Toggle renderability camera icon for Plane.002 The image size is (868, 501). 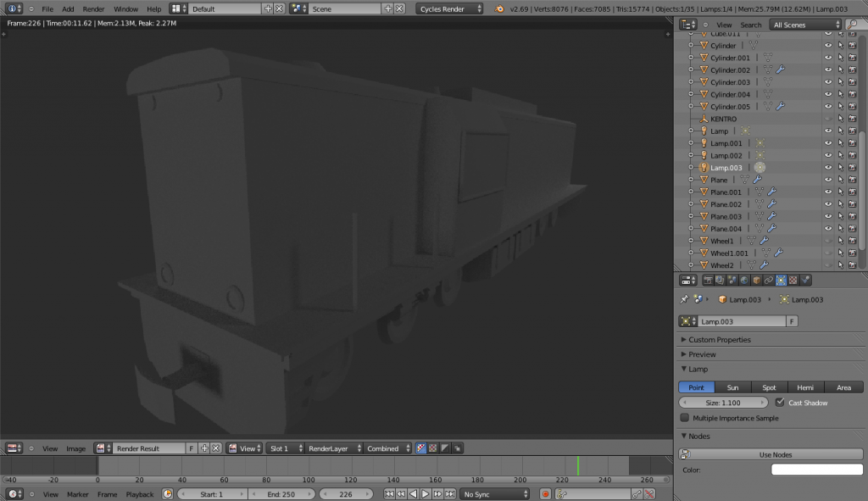click(853, 203)
